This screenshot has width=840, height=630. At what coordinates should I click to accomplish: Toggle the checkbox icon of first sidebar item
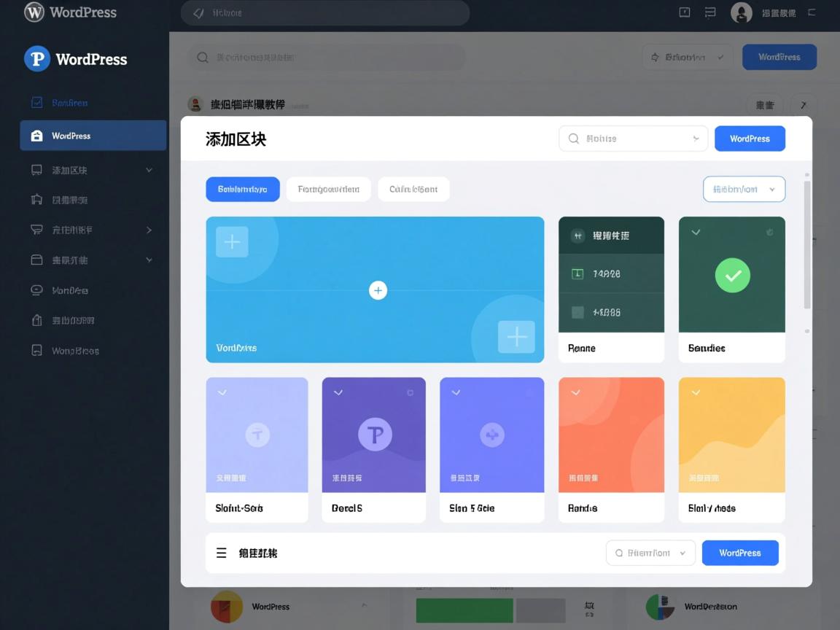pyautogui.click(x=36, y=103)
